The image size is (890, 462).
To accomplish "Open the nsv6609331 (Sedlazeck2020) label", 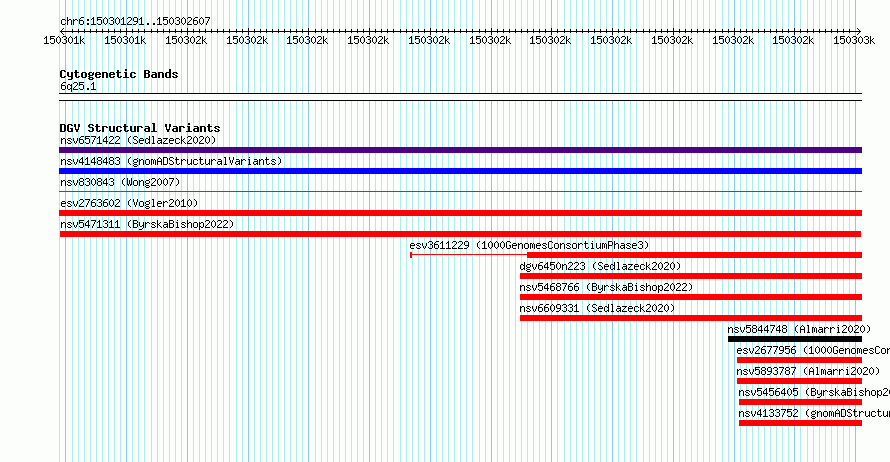I will 597,308.
